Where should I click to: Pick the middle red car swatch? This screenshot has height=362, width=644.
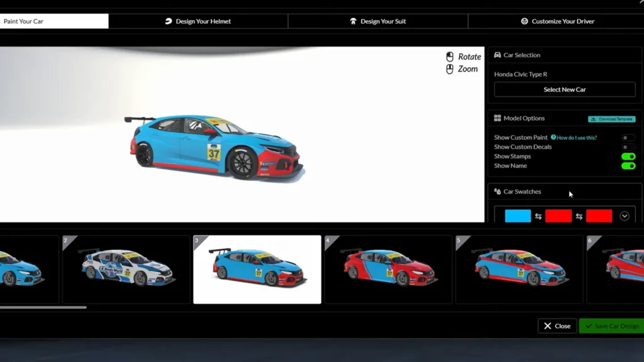coord(558,216)
